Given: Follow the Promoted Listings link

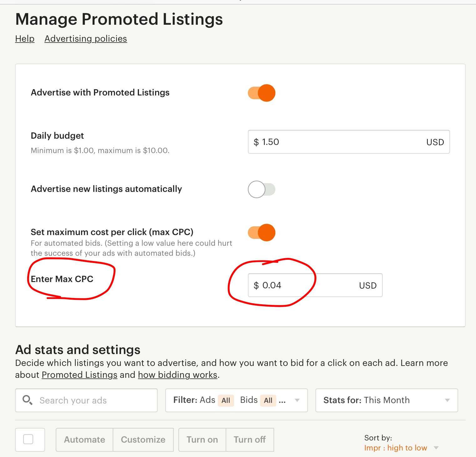Looking at the screenshot, I should pyautogui.click(x=79, y=375).
